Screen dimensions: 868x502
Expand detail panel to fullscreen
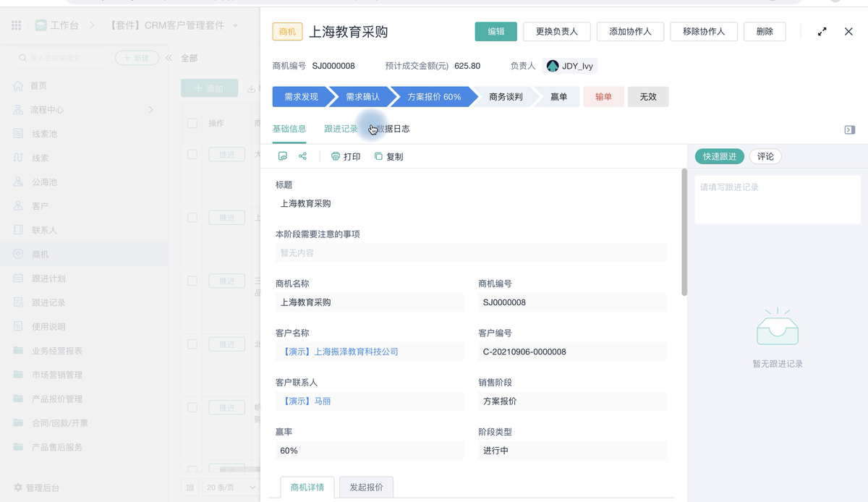pos(822,32)
